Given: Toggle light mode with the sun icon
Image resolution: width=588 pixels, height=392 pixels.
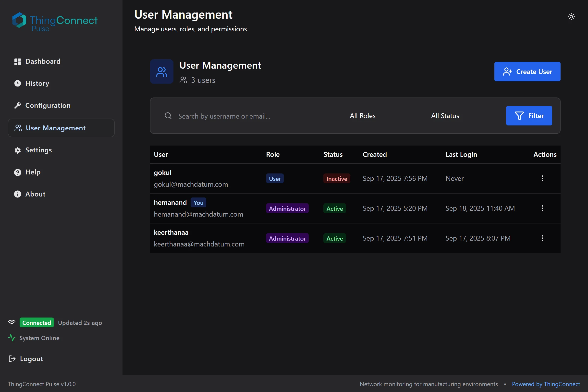Looking at the screenshot, I should point(571,16).
